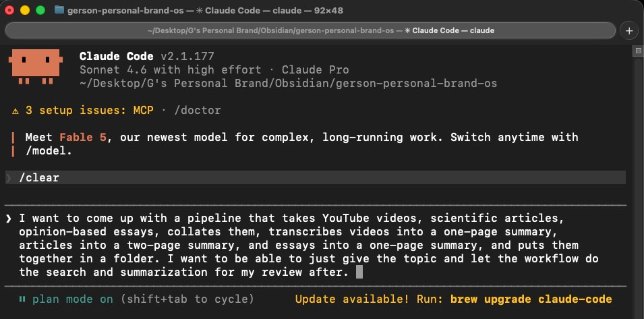Click the scroll indicator icon at top right

pyautogui.click(x=638, y=51)
